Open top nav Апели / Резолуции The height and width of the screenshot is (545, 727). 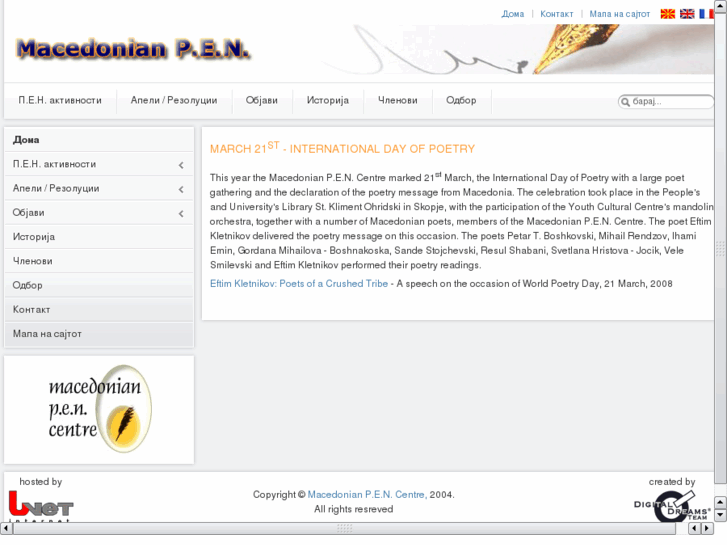[x=174, y=100]
